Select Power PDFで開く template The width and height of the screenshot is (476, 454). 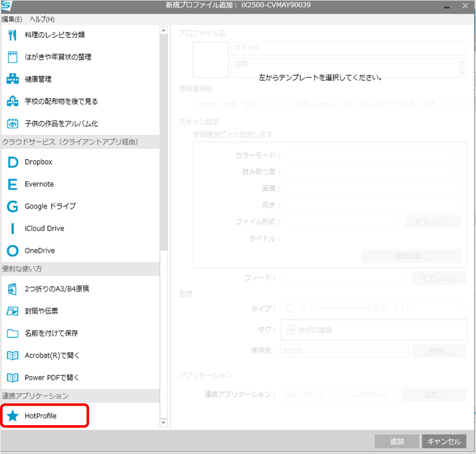pos(52,377)
